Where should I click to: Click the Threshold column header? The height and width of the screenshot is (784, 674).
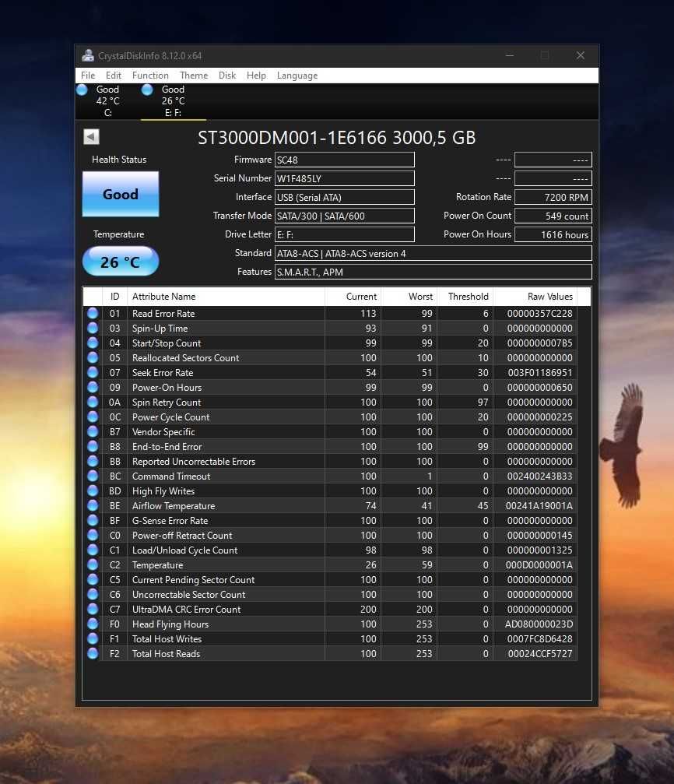[465, 297]
